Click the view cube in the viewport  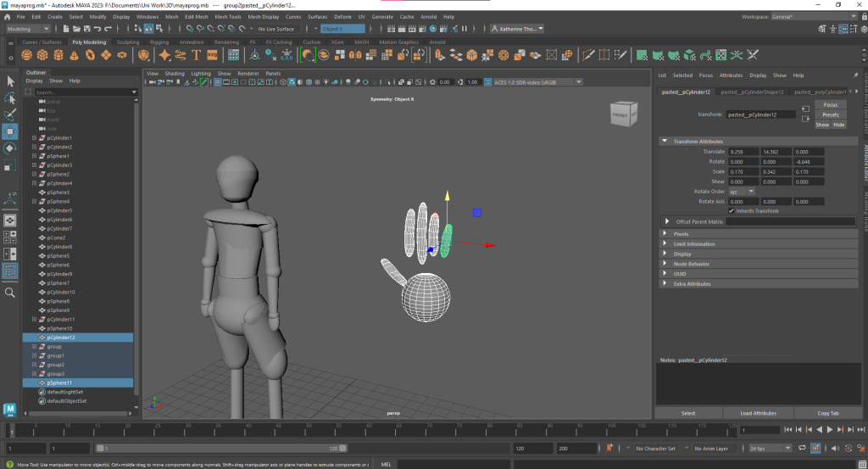(623, 114)
